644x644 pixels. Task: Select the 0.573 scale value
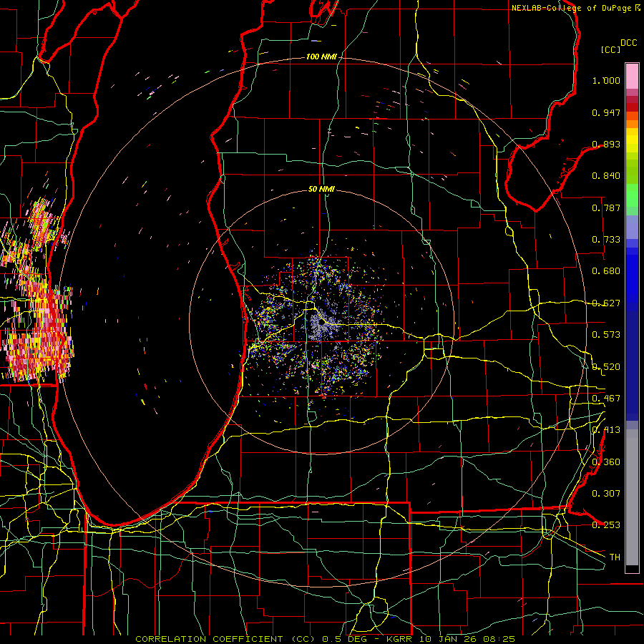(x=606, y=335)
